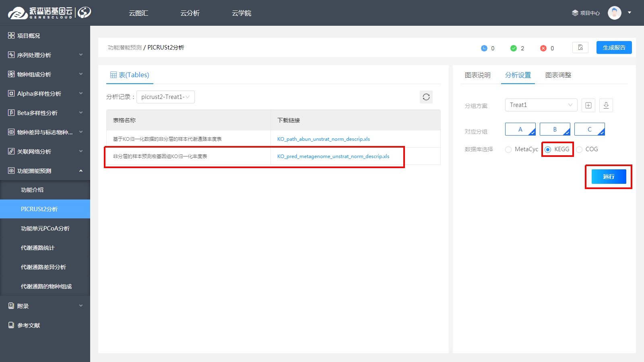Toggle group B selection

555,129
